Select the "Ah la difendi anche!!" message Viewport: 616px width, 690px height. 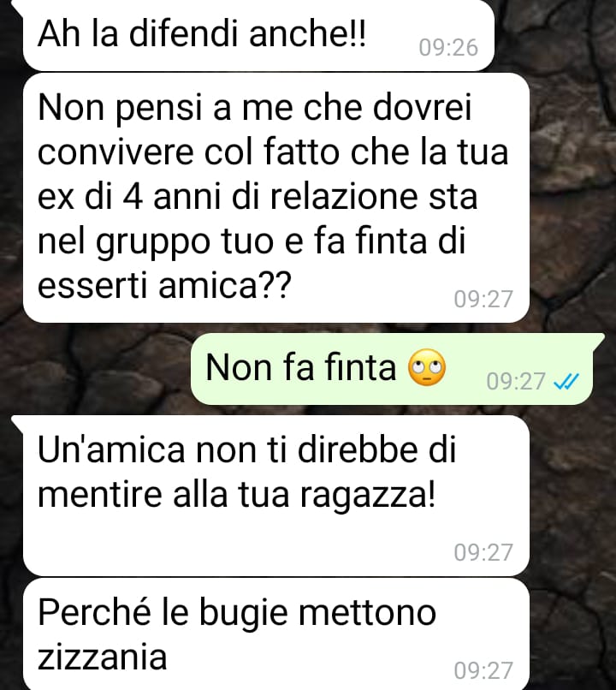258,36
